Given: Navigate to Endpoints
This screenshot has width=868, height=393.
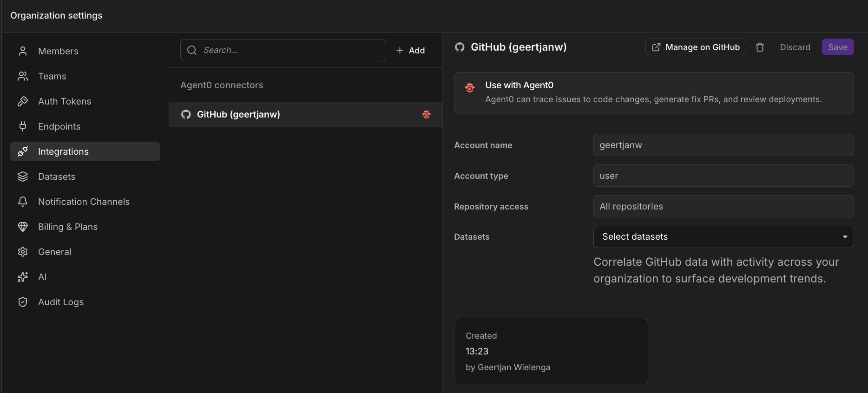Looking at the screenshot, I should 85,126.
